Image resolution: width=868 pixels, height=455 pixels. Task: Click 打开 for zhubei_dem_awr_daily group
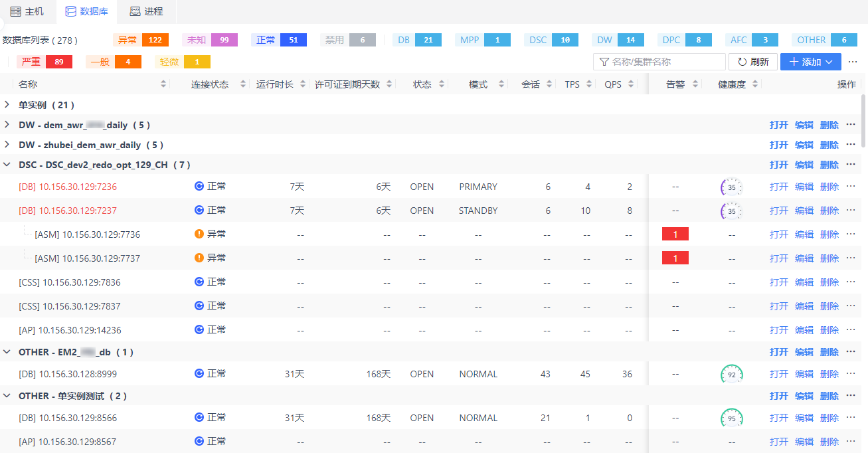[779, 145]
